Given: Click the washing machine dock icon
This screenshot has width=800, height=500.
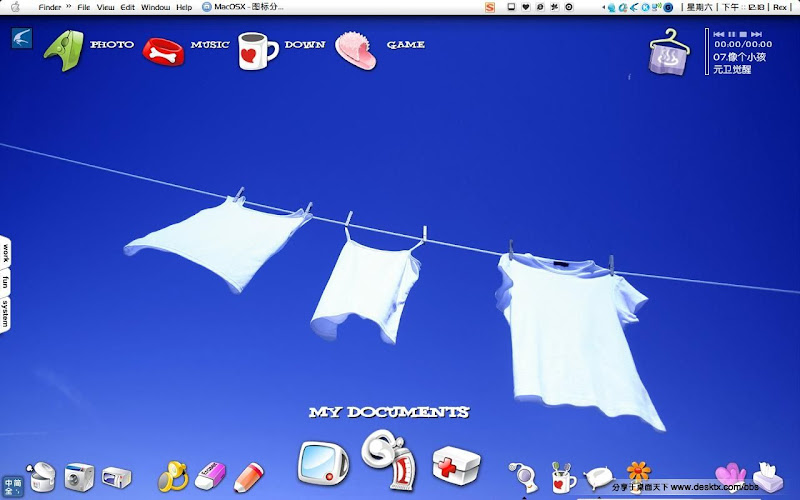Looking at the screenshot, I should pos(81,476).
